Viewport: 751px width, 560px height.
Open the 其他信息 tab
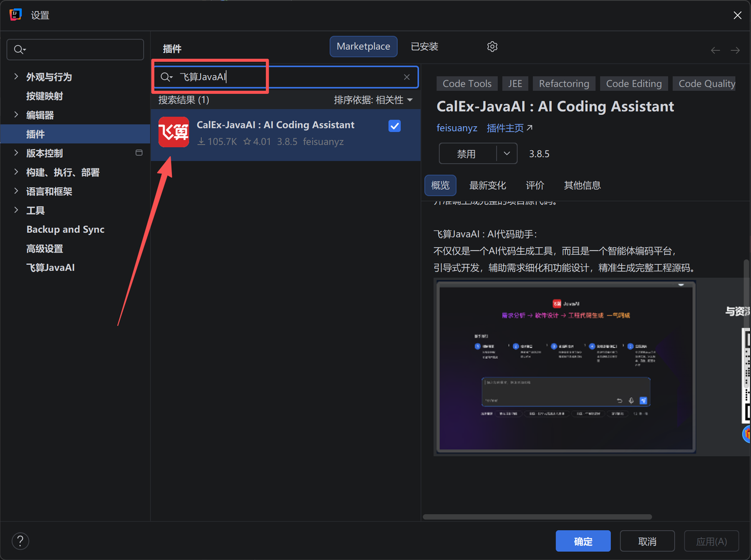point(582,185)
